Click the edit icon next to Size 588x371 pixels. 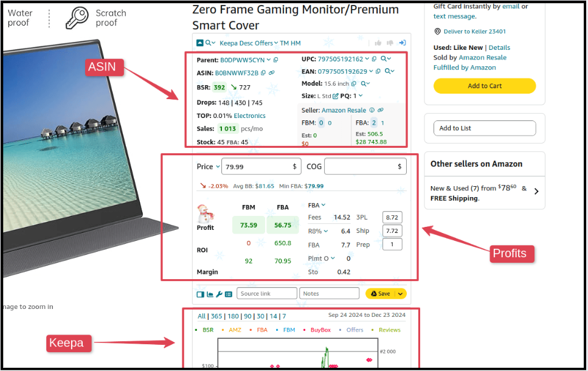pyautogui.click(x=336, y=96)
